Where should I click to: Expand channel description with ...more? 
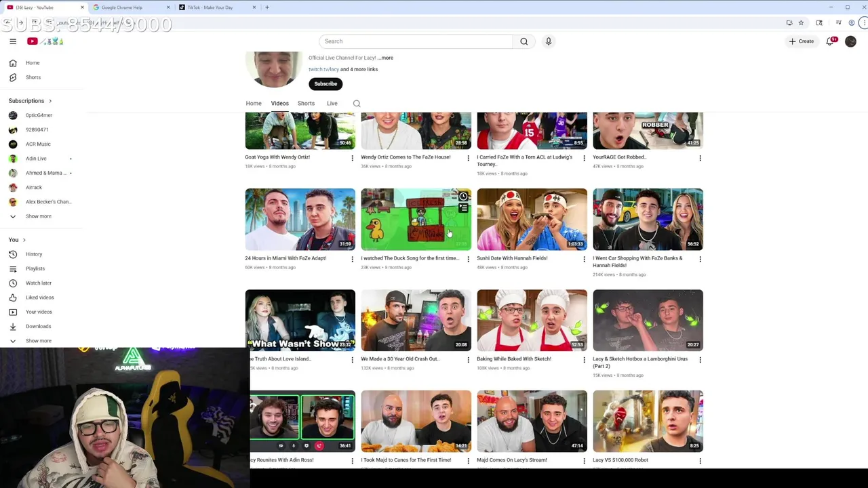[x=386, y=58]
